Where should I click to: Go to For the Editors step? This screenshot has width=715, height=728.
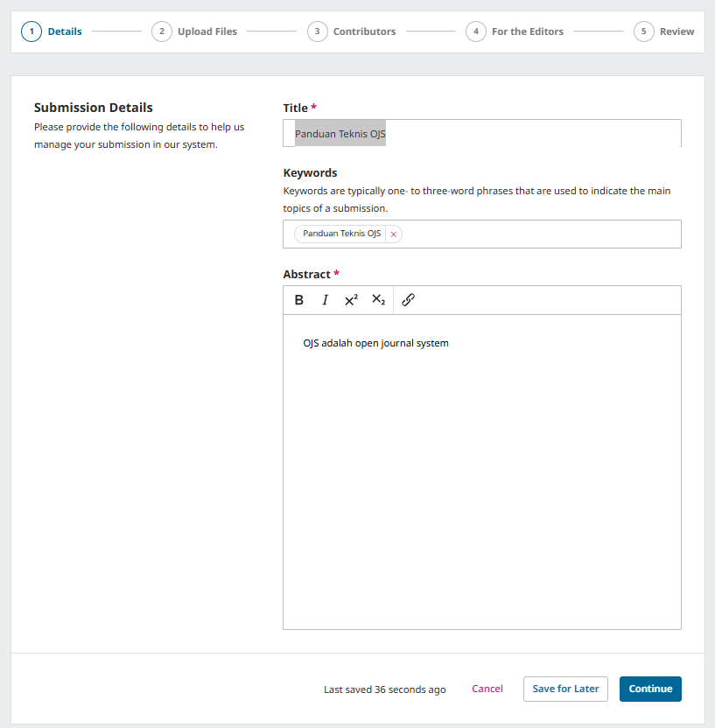(527, 31)
